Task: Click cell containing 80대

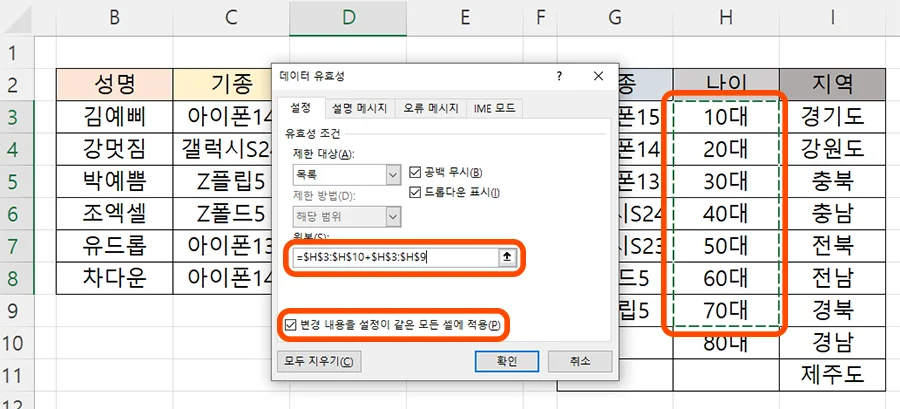Action: pyautogui.click(x=726, y=344)
